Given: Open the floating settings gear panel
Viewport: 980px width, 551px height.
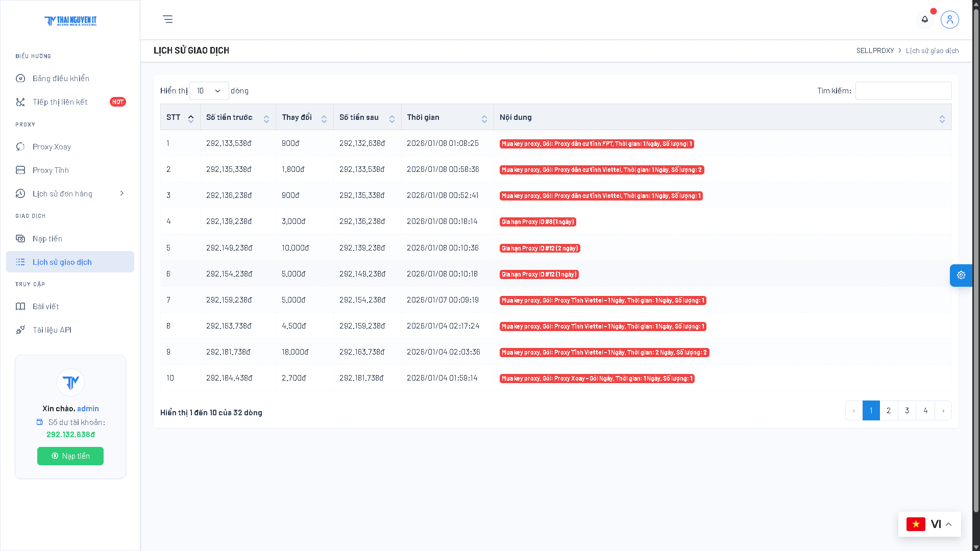Looking at the screenshot, I should (x=961, y=275).
